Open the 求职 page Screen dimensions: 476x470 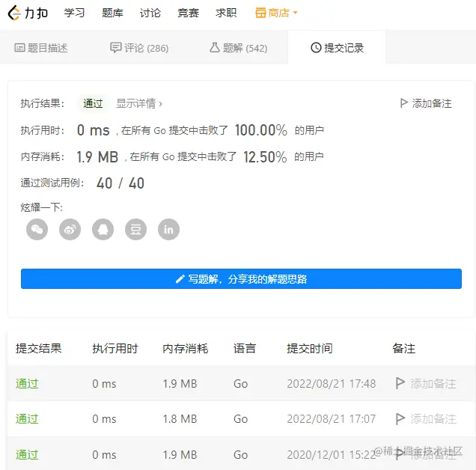(x=226, y=13)
